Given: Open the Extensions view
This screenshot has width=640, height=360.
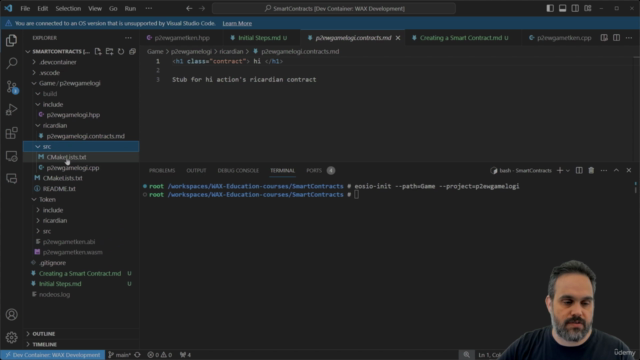Looking at the screenshot, I should pyautogui.click(x=11, y=133).
